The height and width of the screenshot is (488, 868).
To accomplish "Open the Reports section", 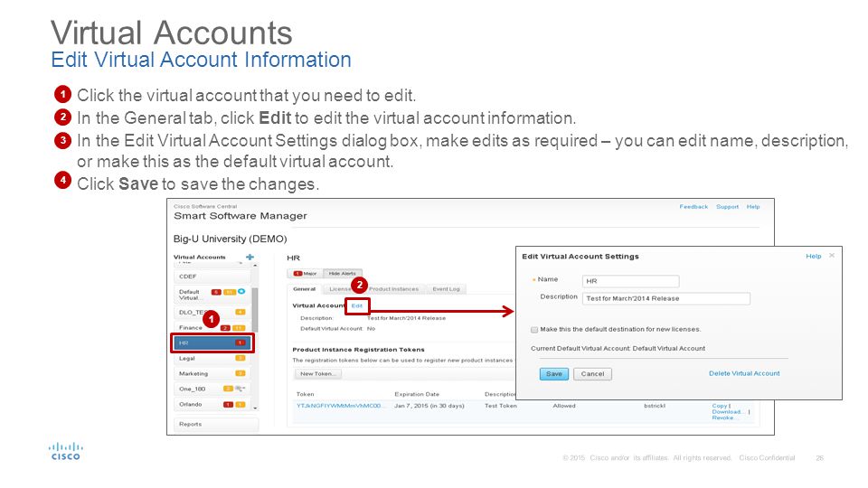I will [x=216, y=425].
